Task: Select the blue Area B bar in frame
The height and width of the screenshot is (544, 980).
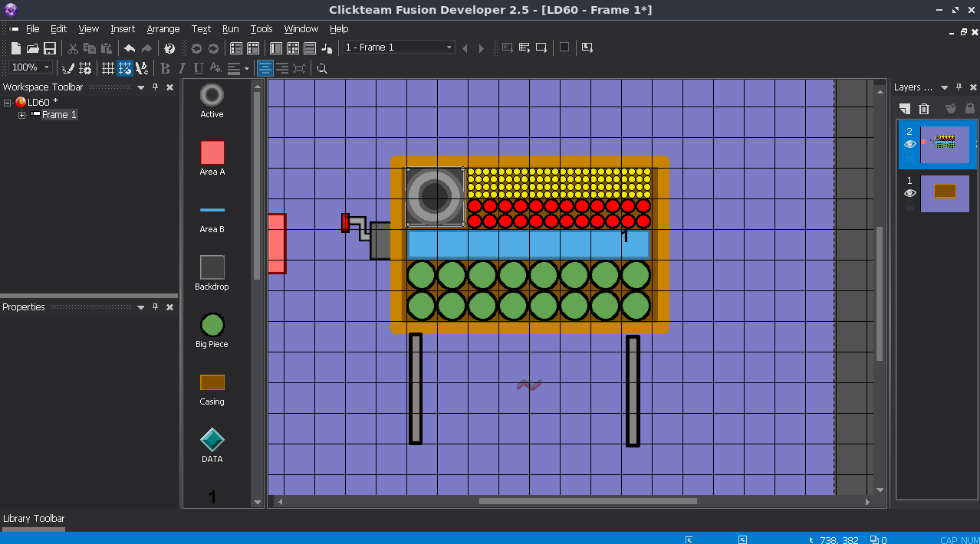Action: pyautogui.click(x=528, y=244)
